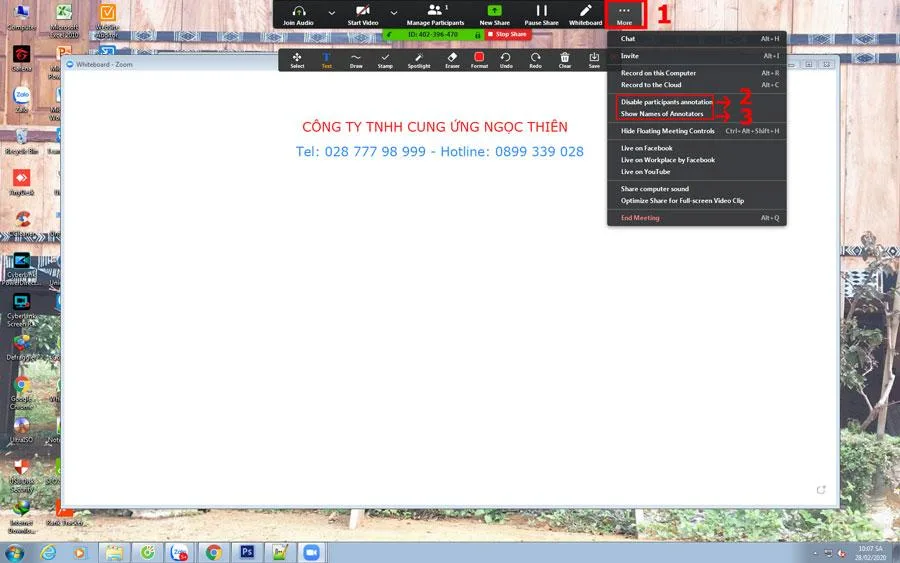Activate the Draw tool
The image size is (900, 563).
[x=356, y=59]
